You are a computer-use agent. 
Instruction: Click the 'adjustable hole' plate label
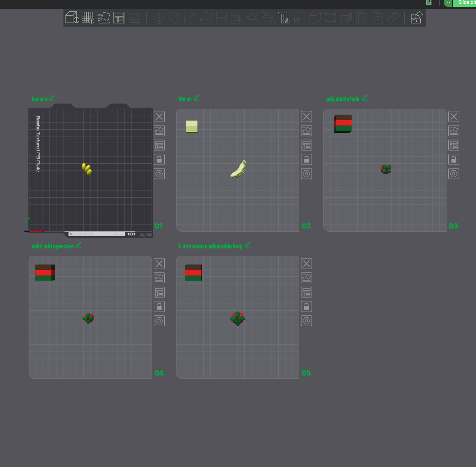tap(343, 99)
